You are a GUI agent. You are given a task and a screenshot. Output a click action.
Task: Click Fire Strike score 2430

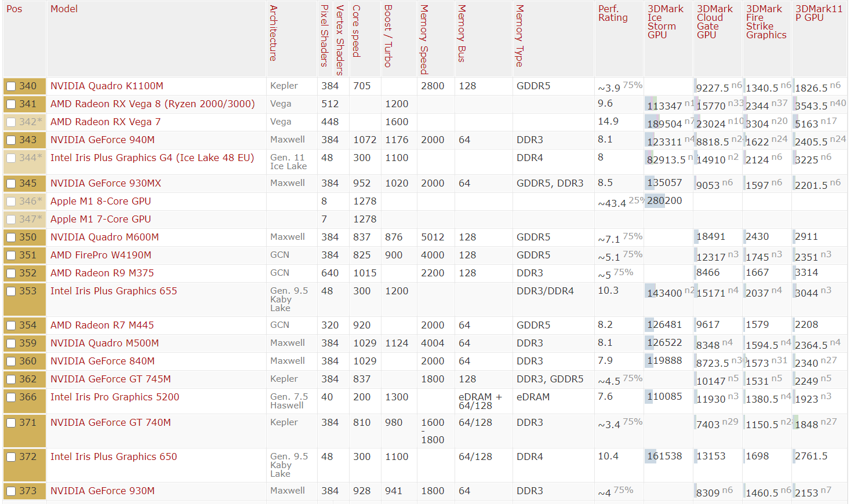click(757, 236)
